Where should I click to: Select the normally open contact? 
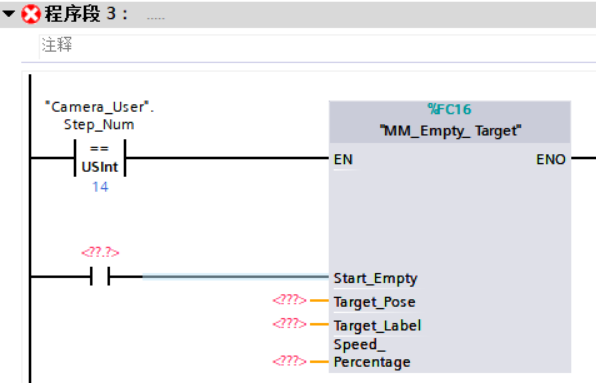tap(100, 276)
